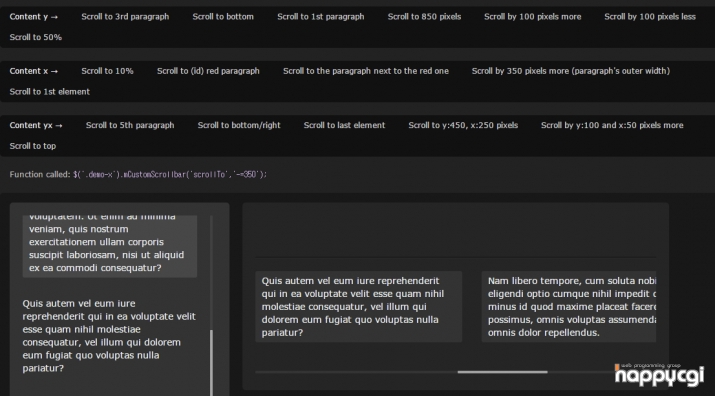This screenshot has width=715, height=396.
Task: Select 'Scroll to last element' link
Action: 344,125
